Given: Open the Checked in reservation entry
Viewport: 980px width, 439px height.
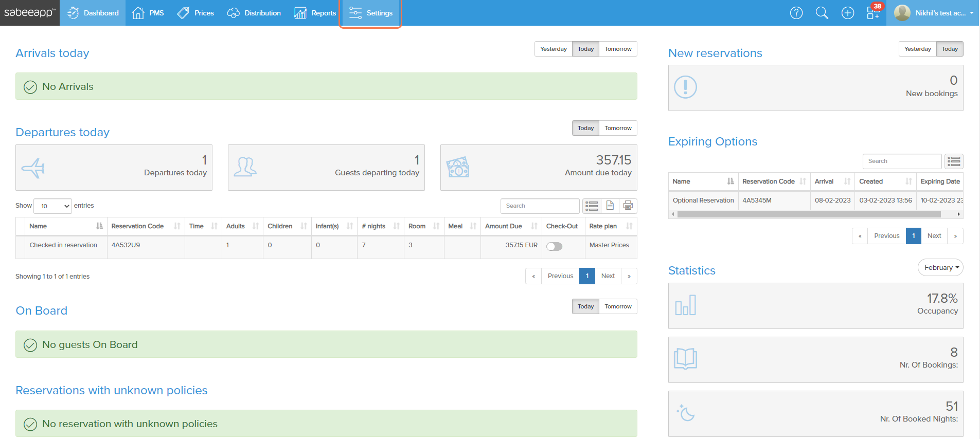Looking at the screenshot, I should pyautogui.click(x=63, y=245).
